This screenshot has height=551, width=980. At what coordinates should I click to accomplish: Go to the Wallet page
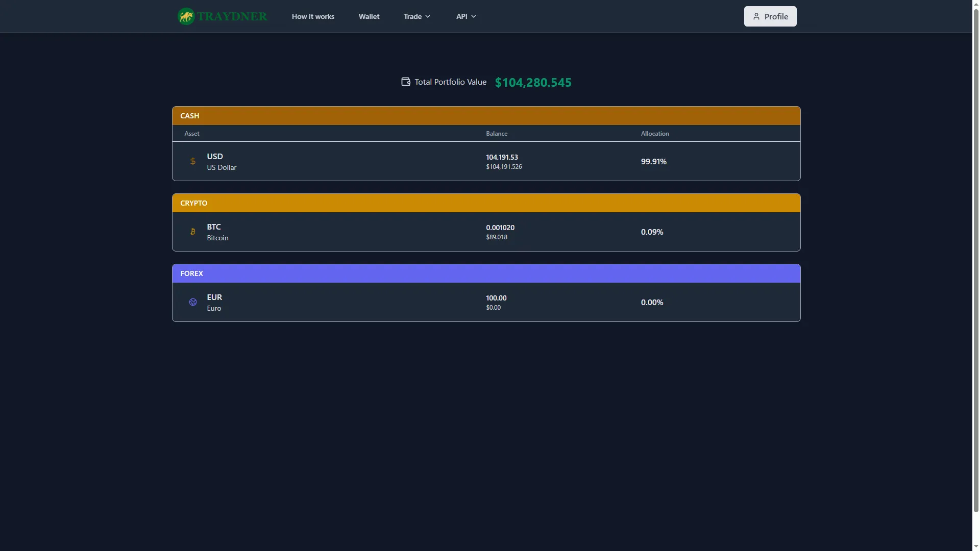tap(369, 16)
